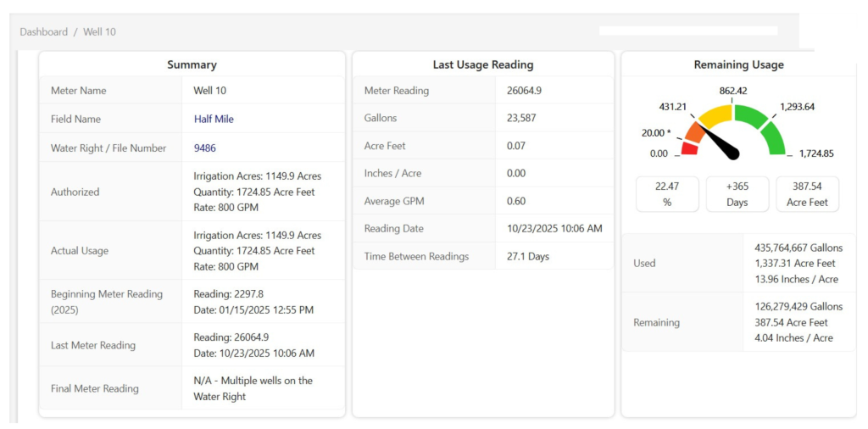Image resolution: width=868 pixels, height=429 pixels.
Task: Click the yellow segment of the usage gauge
Action: coord(717,115)
